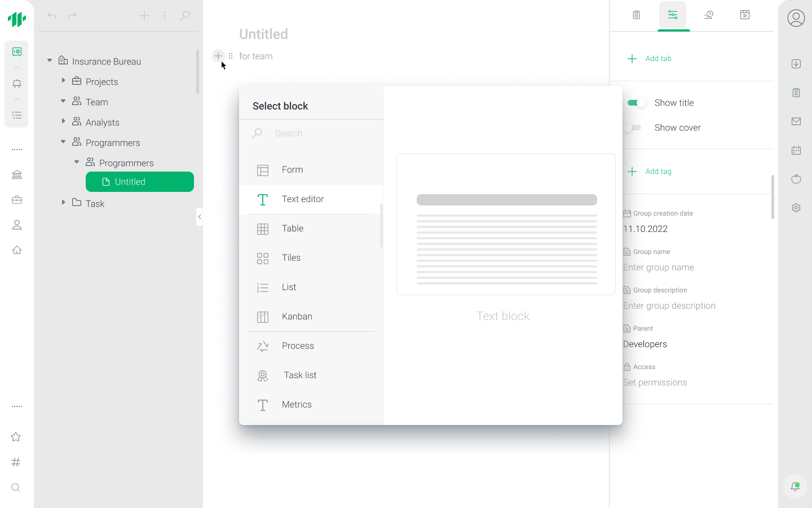Viewport: 812px width, 508px height.
Task: Expand the Task folder arrow
Action: (63, 203)
